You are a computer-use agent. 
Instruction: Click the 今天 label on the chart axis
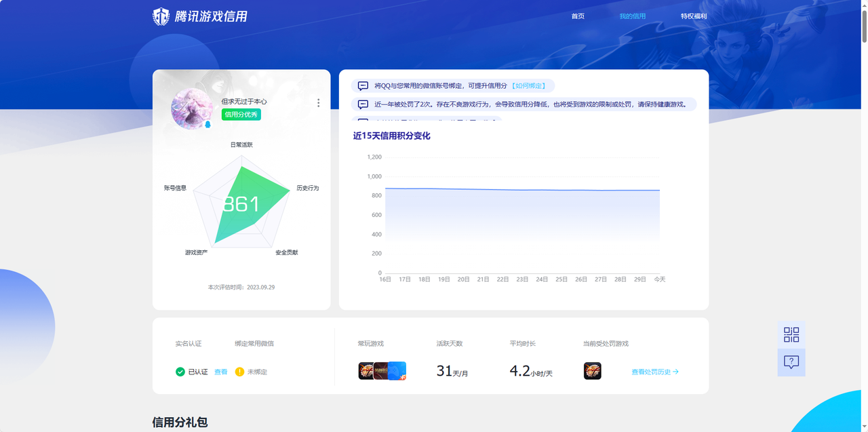coord(659,279)
